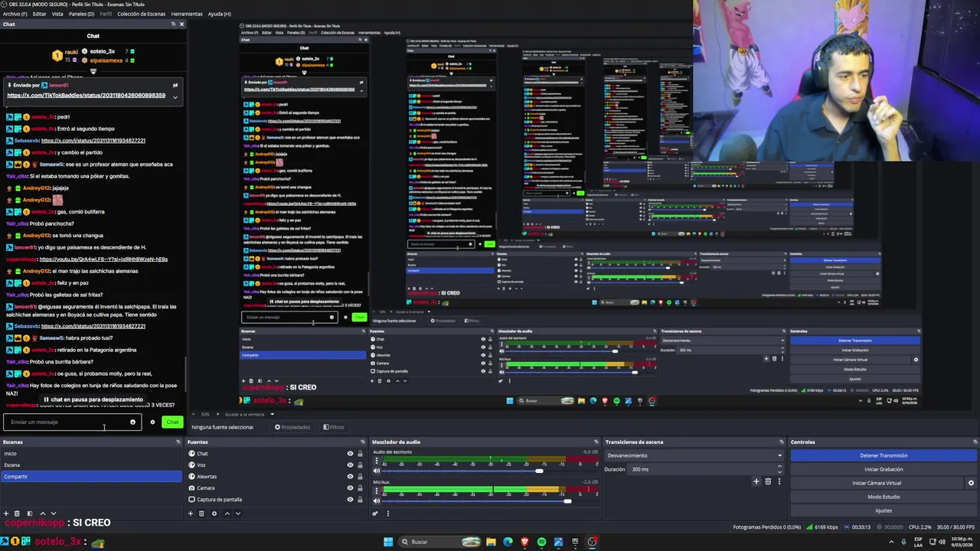Open the Herramientas menu
Viewport: 980px width, 551px height.
tap(187, 14)
